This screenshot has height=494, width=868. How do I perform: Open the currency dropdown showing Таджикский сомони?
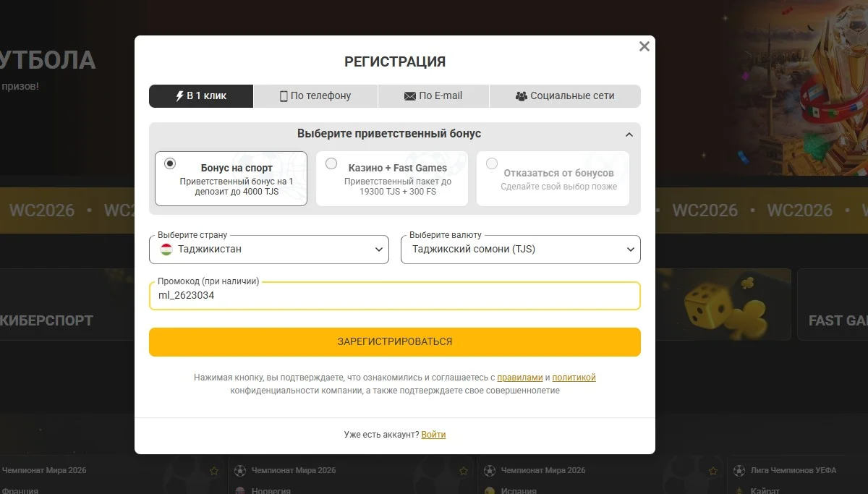pos(521,249)
